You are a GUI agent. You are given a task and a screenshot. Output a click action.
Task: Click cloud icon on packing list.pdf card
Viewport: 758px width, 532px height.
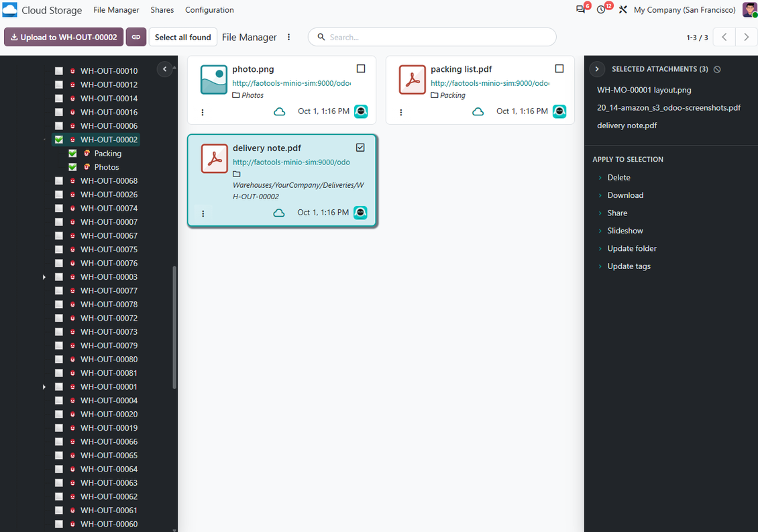click(478, 112)
